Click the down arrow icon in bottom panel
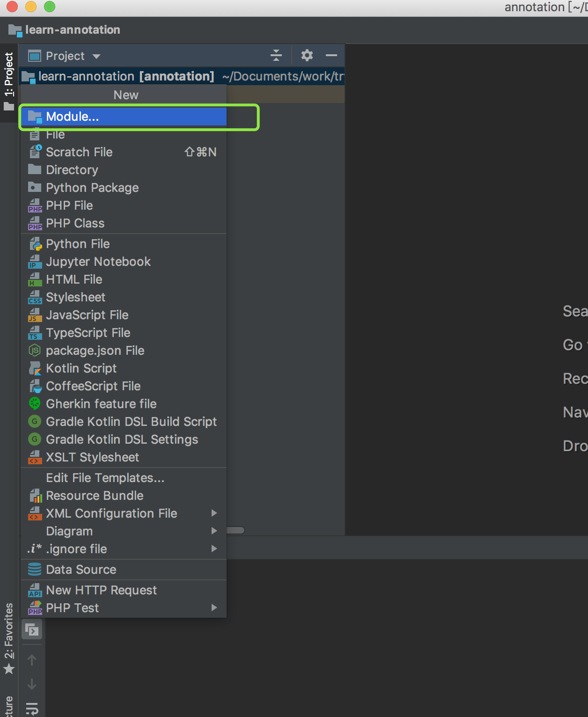The width and height of the screenshot is (588, 717). point(32,684)
